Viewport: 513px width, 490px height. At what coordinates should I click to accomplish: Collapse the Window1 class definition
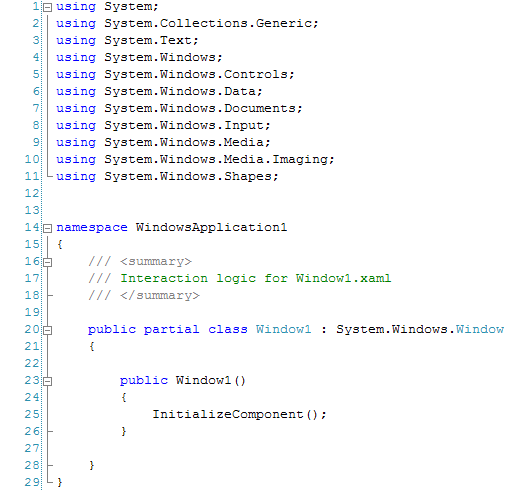coord(48,330)
